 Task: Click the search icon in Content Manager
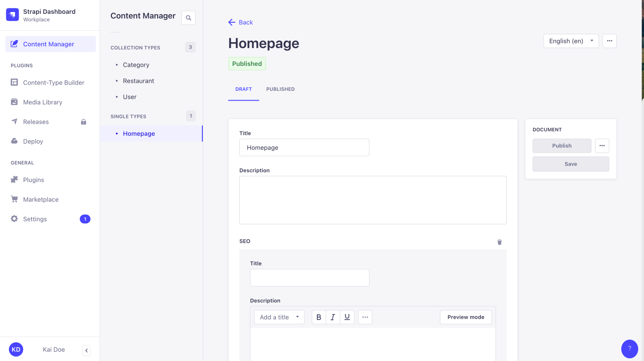pyautogui.click(x=188, y=17)
